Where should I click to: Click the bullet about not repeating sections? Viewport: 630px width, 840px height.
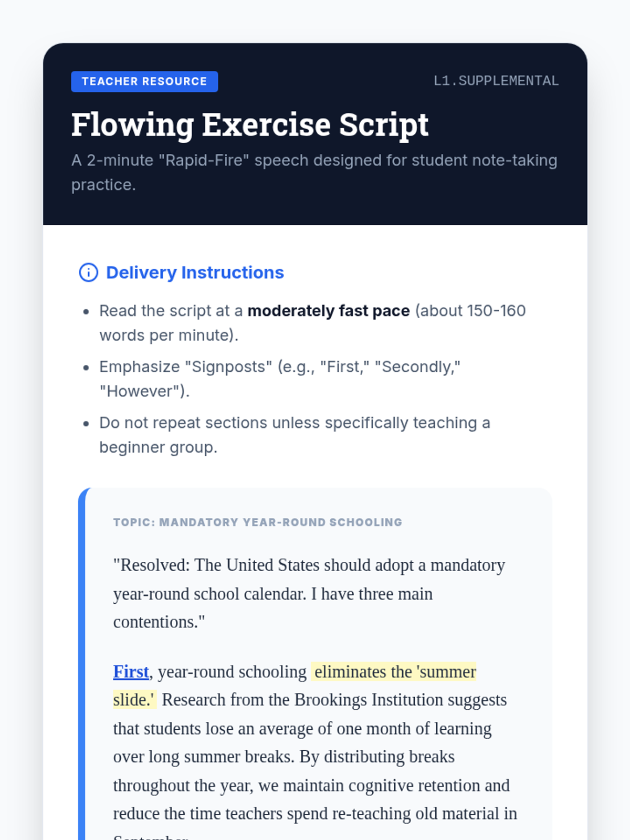[295, 435]
